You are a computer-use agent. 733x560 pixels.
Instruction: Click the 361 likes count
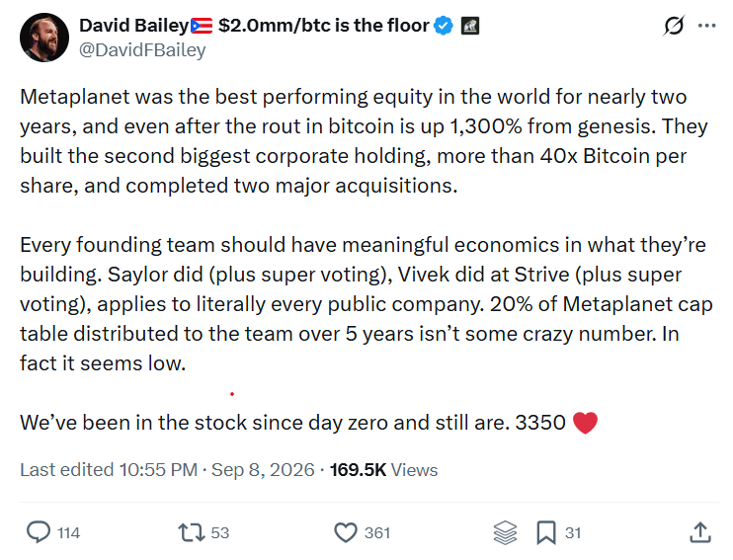coord(377,533)
